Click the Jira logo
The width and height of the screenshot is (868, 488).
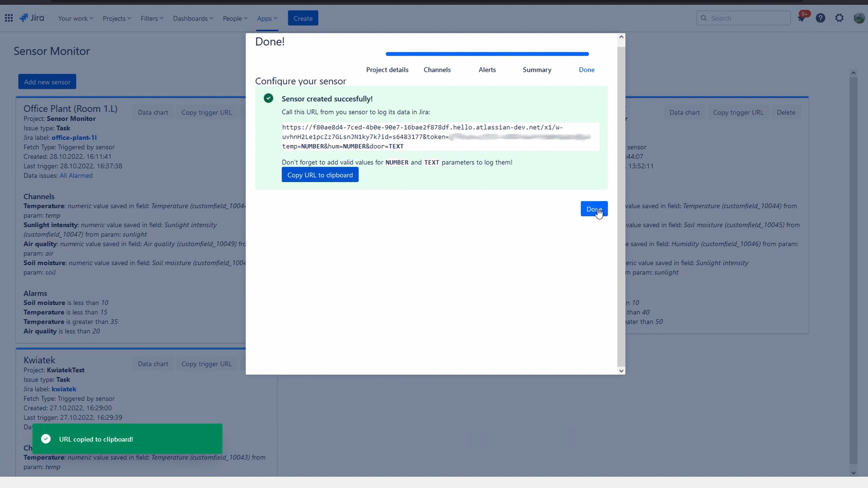(x=32, y=18)
